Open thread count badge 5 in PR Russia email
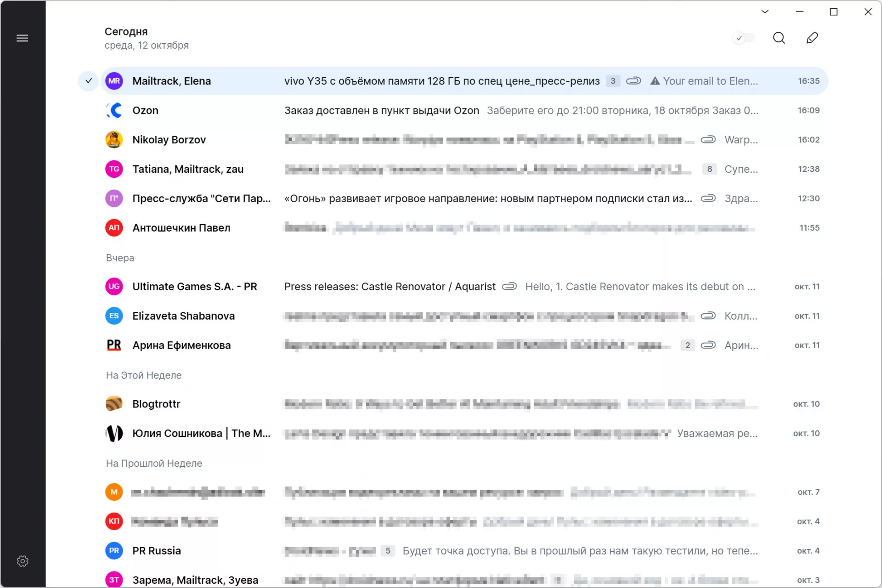This screenshot has height=588, width=882. (x=388, y=551)
